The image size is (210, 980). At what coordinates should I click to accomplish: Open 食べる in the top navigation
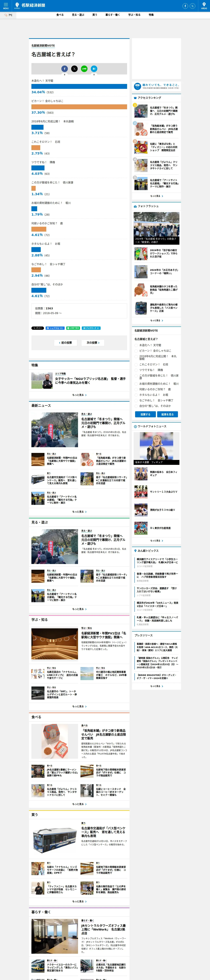[x=60, y=15]
